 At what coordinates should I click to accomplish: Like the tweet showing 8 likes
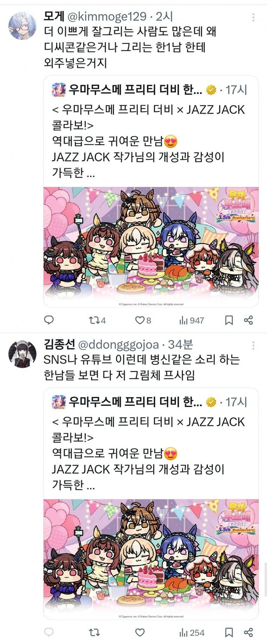(x=143, y=320)
